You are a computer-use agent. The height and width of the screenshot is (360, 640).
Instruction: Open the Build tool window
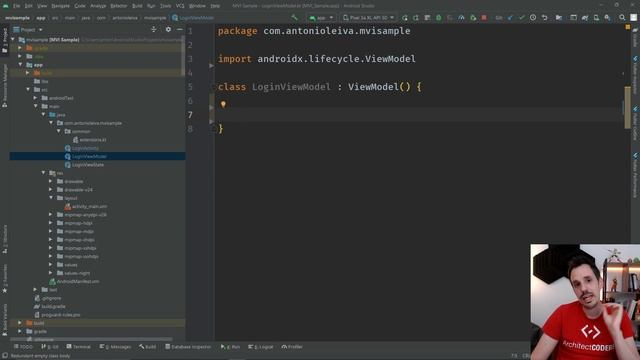[147, 347]
